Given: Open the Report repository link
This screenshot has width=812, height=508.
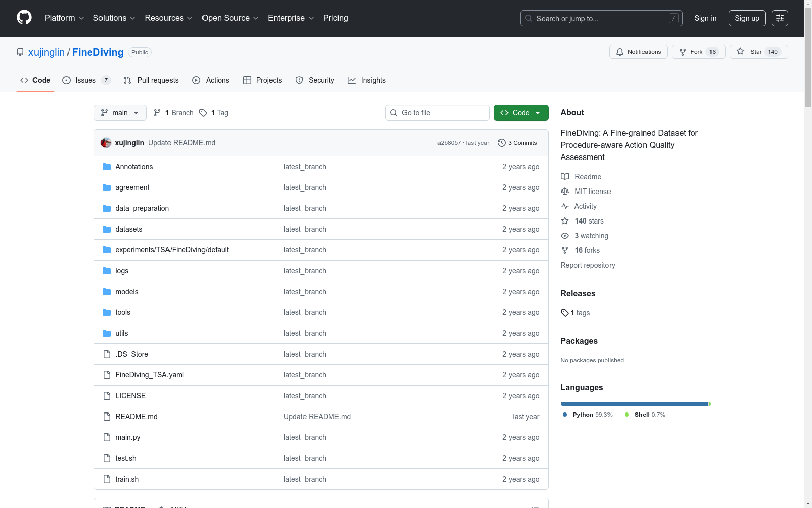Looking at the screenshot, I should [x=588, y=265].
